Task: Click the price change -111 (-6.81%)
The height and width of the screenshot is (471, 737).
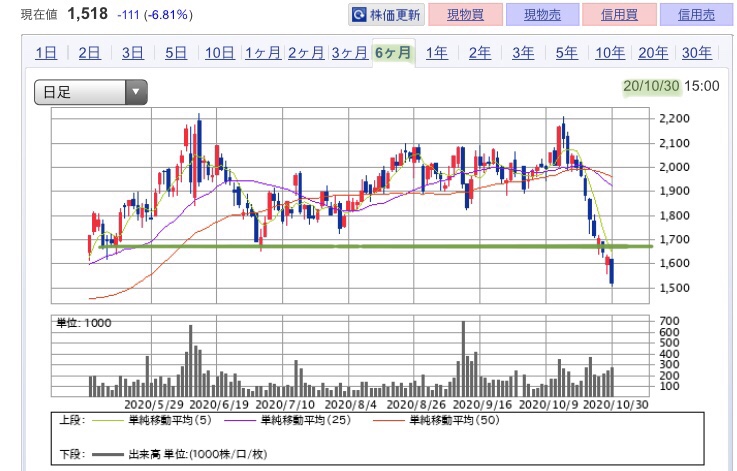Action: coord(155,15)
